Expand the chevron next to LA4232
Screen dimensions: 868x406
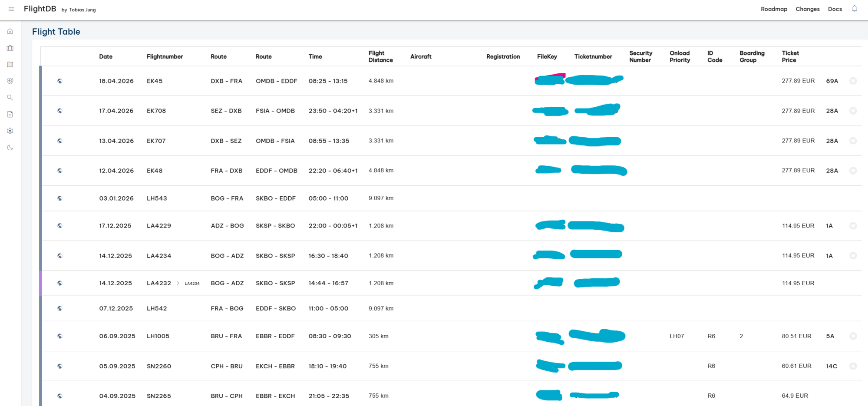coord(178,283)
